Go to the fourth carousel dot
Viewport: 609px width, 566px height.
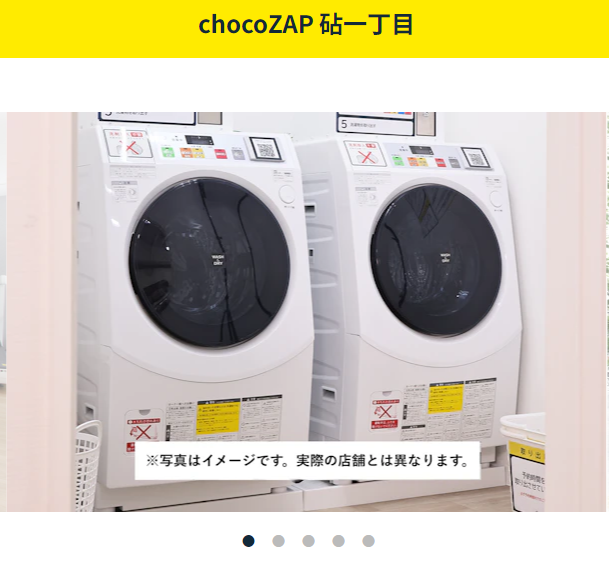point(338,541)
